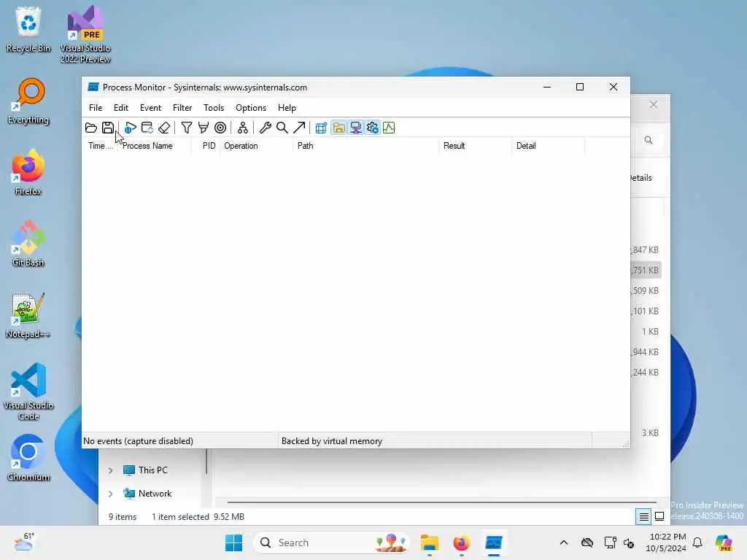
Task: Click the Find magnifier icon in Process Monitor toolbar
Action: click(x=282, y=128)
